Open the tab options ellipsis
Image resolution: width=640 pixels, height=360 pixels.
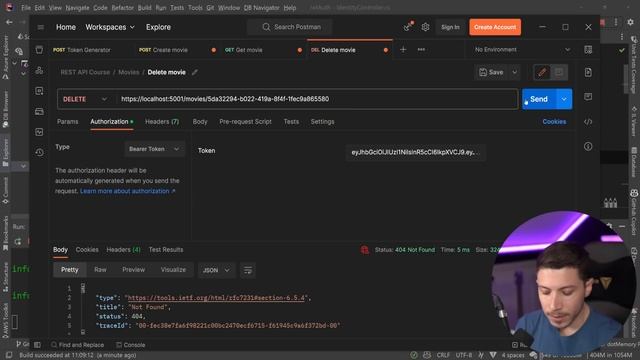421,50
